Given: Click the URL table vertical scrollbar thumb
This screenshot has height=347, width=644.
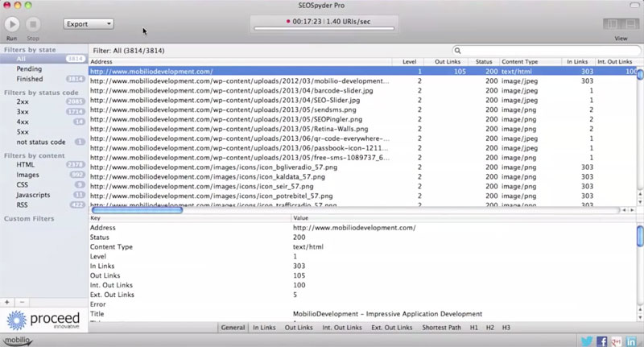Looking at the screenshot, I should 640,75.
